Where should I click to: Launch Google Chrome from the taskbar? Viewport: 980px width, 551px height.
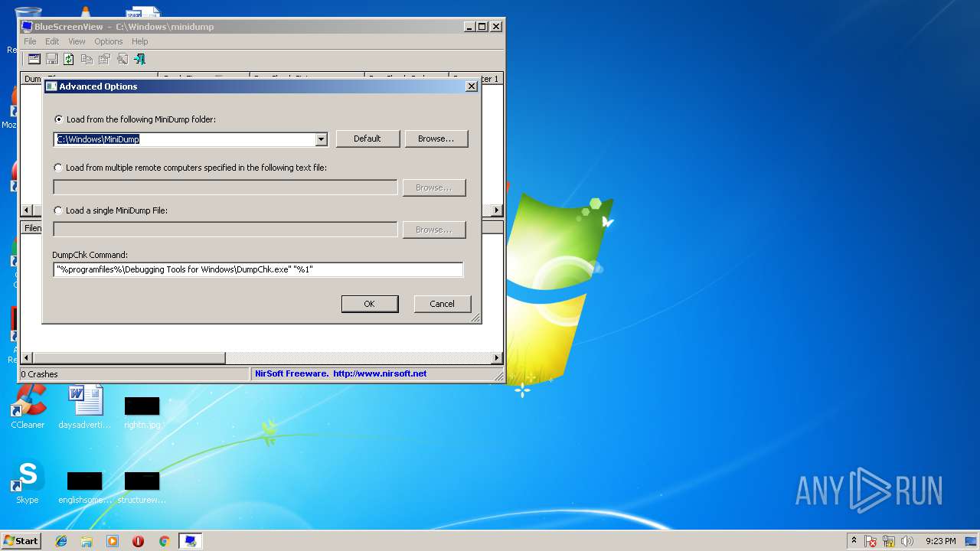pos(164,541)
